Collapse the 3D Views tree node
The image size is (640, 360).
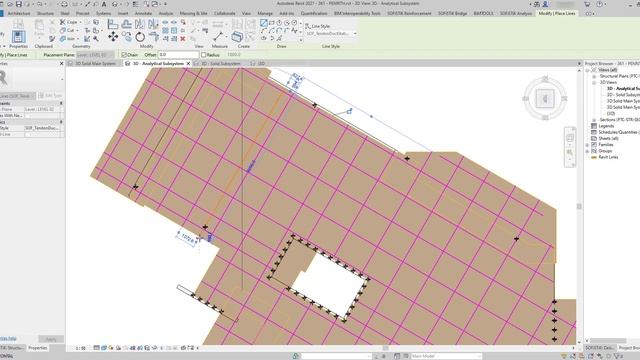click(x=595, y=82)
